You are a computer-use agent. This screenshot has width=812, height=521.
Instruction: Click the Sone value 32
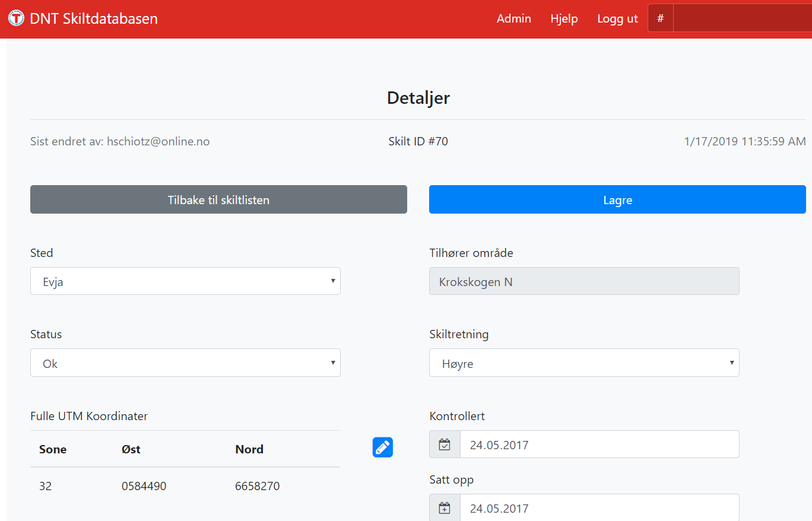coord(45,486)
